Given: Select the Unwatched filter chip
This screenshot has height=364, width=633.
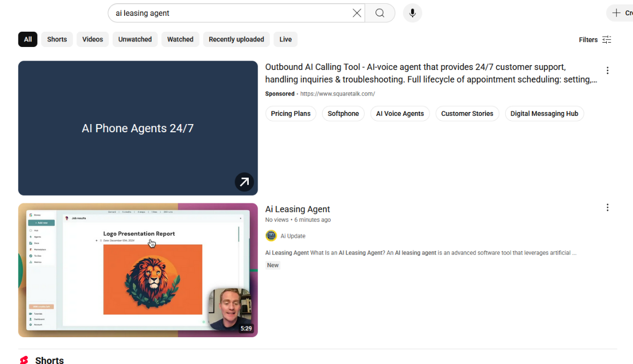Looking at the screenshot, I should [x=135, y=39].
